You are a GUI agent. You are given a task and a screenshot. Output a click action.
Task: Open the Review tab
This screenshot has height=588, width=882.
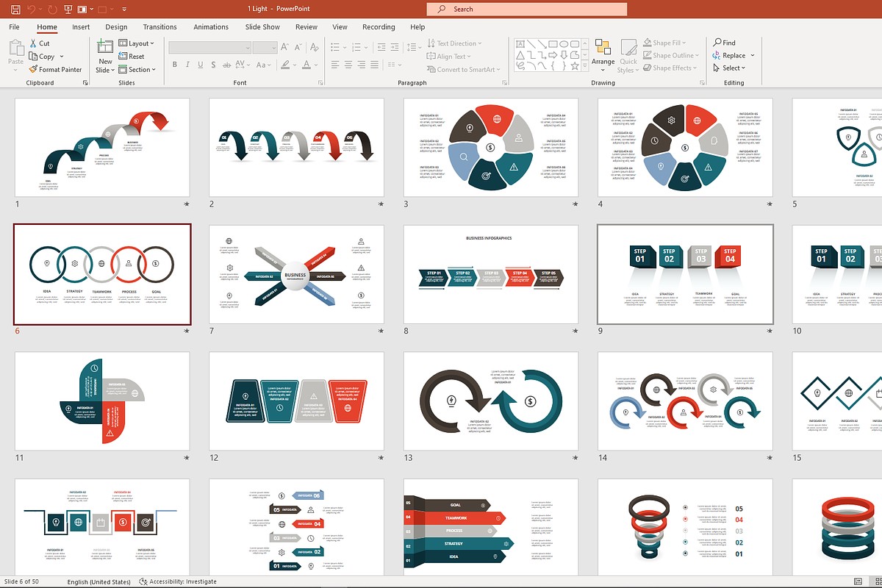pyautogui.click(x=306, y=27)
